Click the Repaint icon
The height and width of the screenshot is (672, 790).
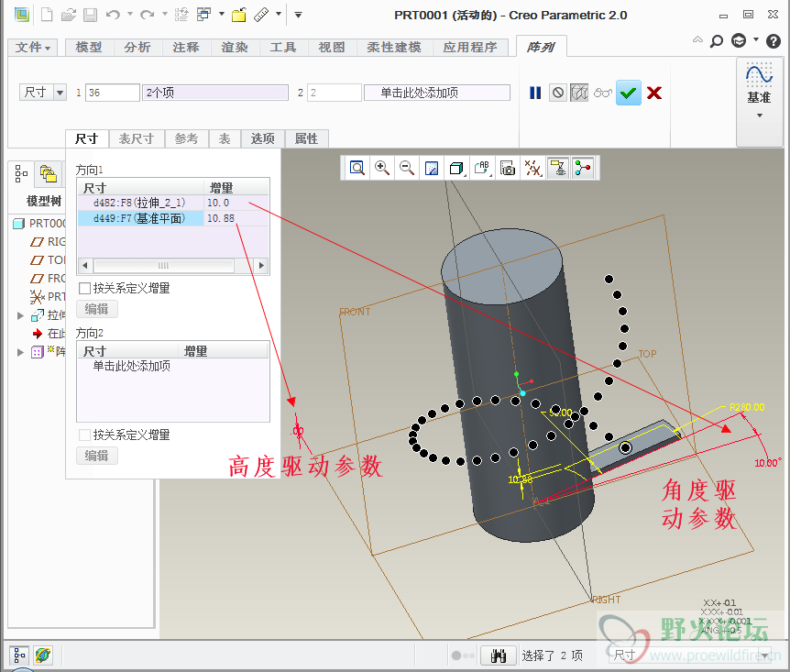click(x=432, y=168)
